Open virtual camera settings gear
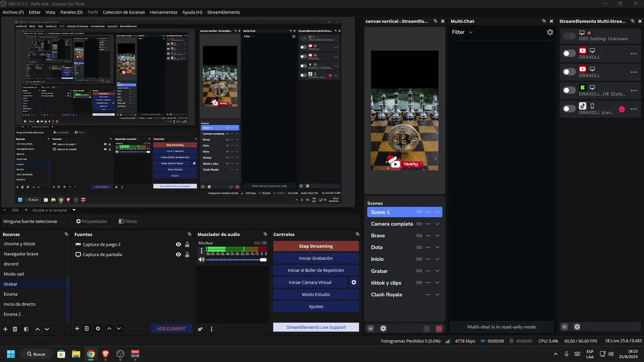 (354, 282)
